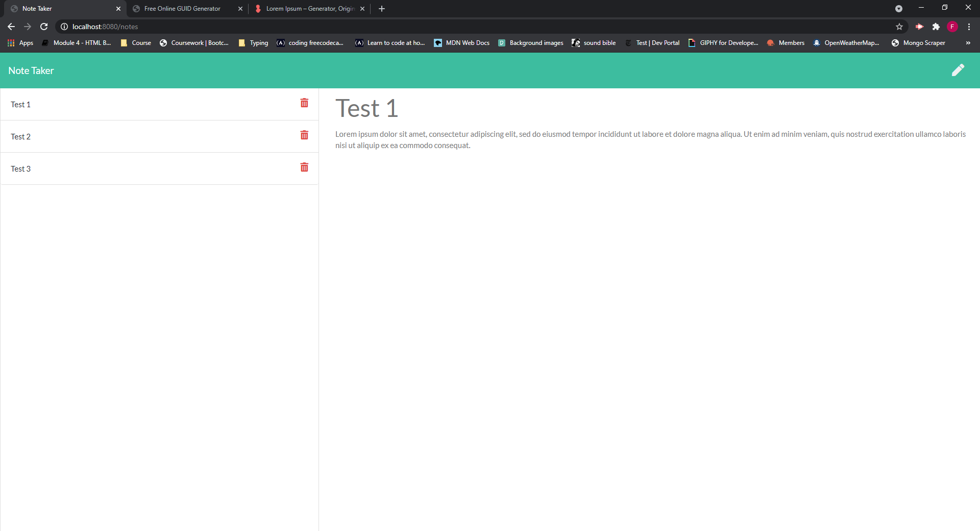Open MDN Web Docs bookmark
Image resolution: width=980 pixels, height=531 pixels.
(462, 43)
